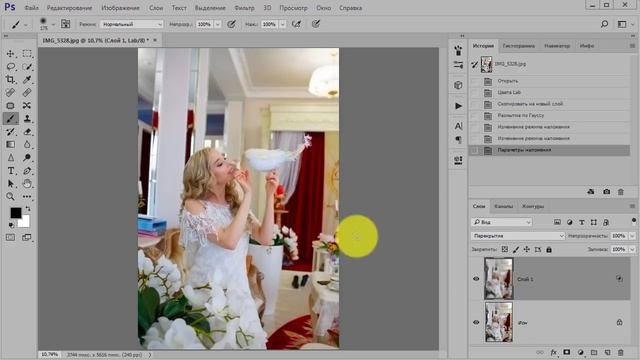Select the Rectangular Marquee tool
Viewport: 640px width, 360px height.
[27, 53]
